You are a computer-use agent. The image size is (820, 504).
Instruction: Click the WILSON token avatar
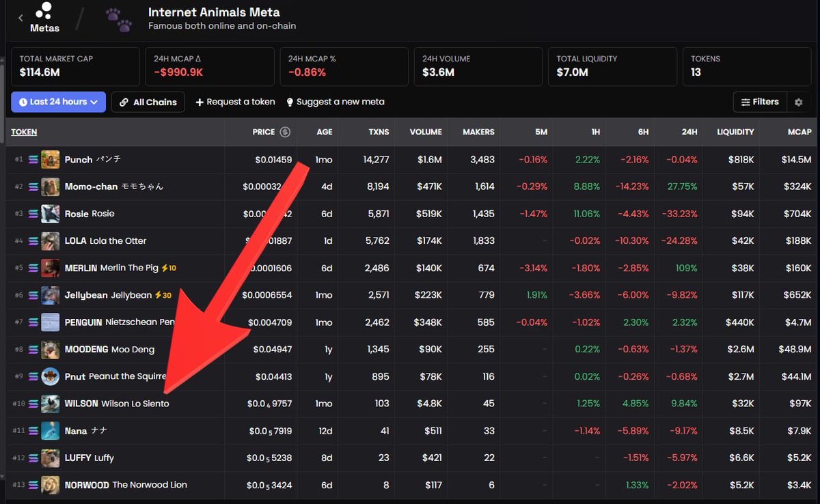(50, 404)
